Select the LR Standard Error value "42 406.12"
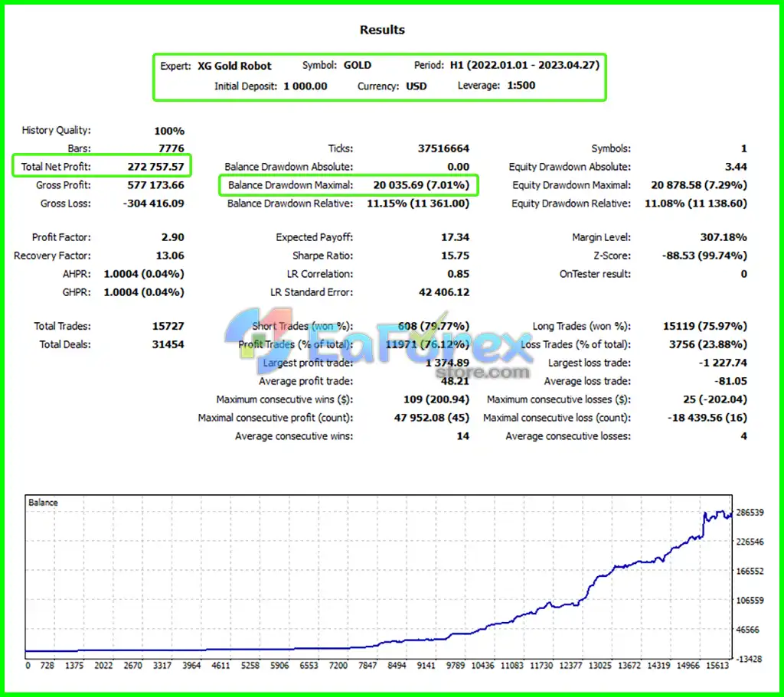Image resolution: width=784 pixels, height=697 pixels. pyautogui.click(x=444, y=292)
